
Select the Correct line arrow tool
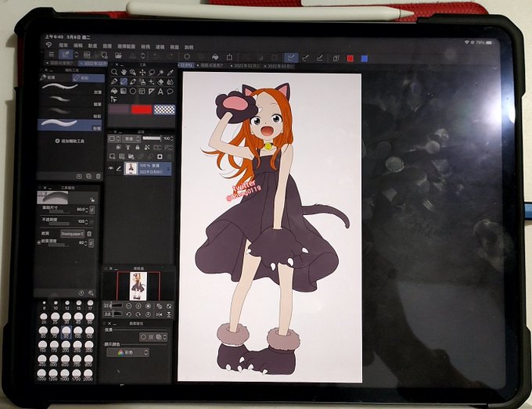[x=114, y=99]
